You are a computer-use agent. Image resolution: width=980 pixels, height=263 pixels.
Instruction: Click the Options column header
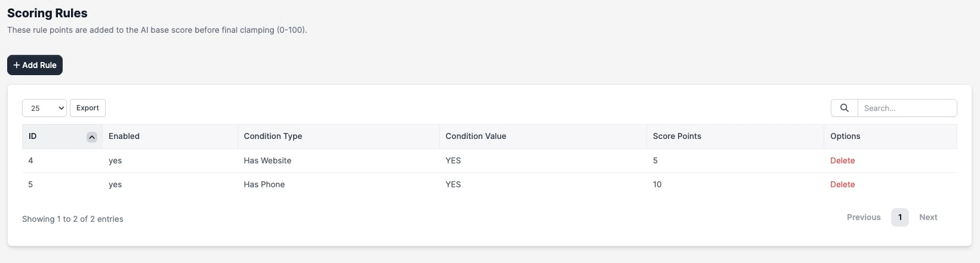[x=845, y=136]
